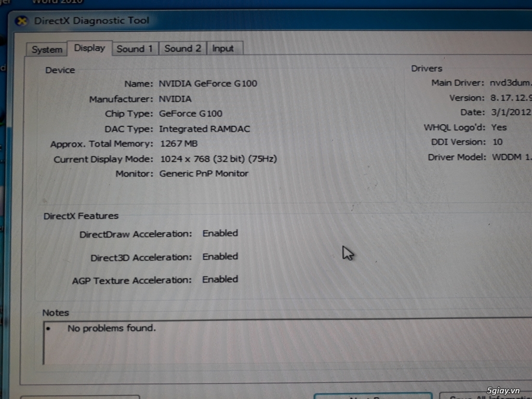Click the DirectDraw Acceleration Enabled status
The height and width of the screenshot is (399, 532).
point(220,233)
